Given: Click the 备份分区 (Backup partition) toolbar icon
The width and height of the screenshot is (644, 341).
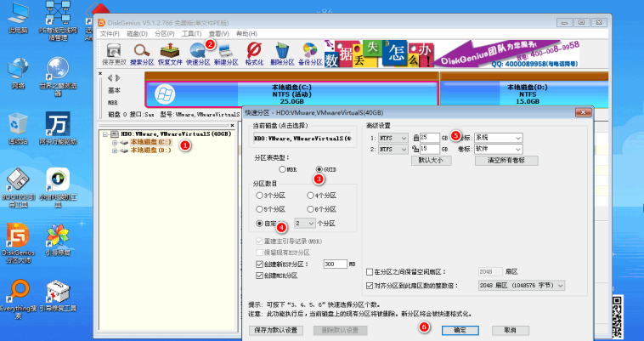Looking at the screenshot, I should tap(310, 54).
